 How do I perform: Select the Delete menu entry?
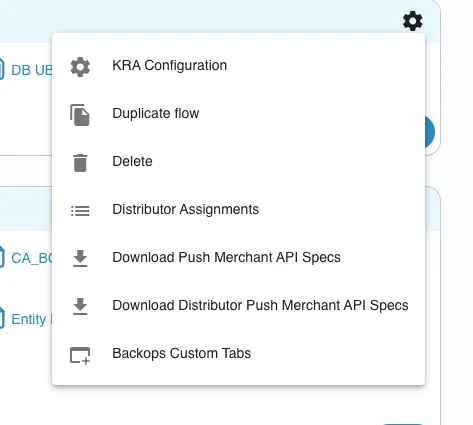coord(238,162)
